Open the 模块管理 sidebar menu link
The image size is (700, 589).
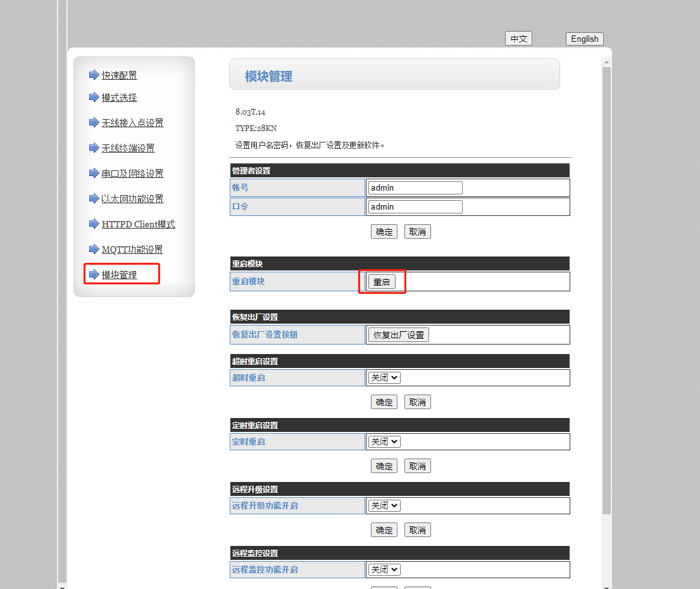[x=119, y=275]
